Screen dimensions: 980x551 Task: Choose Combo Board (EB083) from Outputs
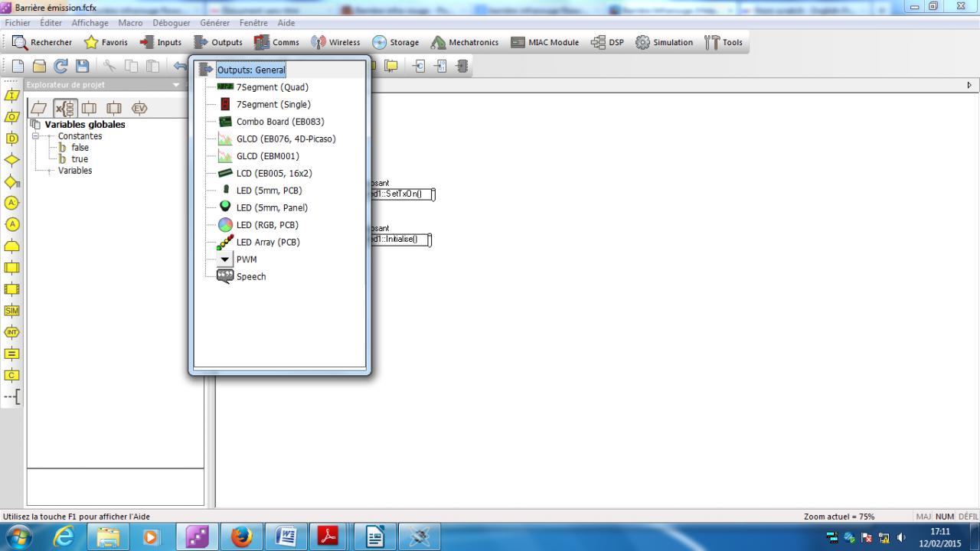(280, 122)
